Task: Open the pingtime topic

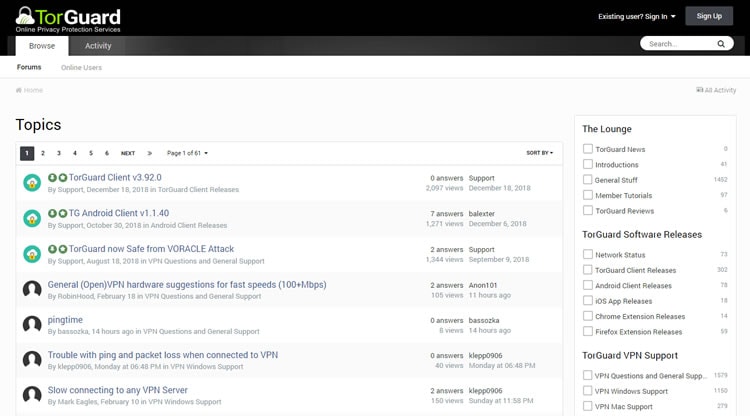Action: [x=65, y=320]
